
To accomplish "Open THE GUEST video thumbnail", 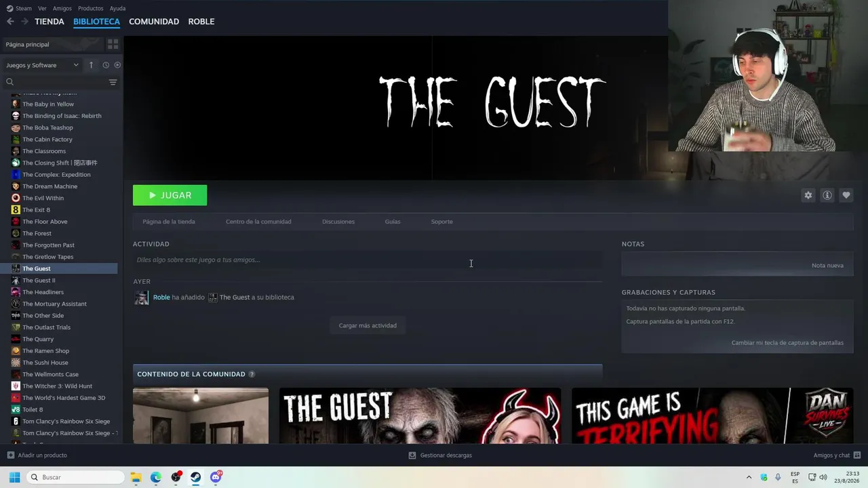I will (x=420, y=415).
